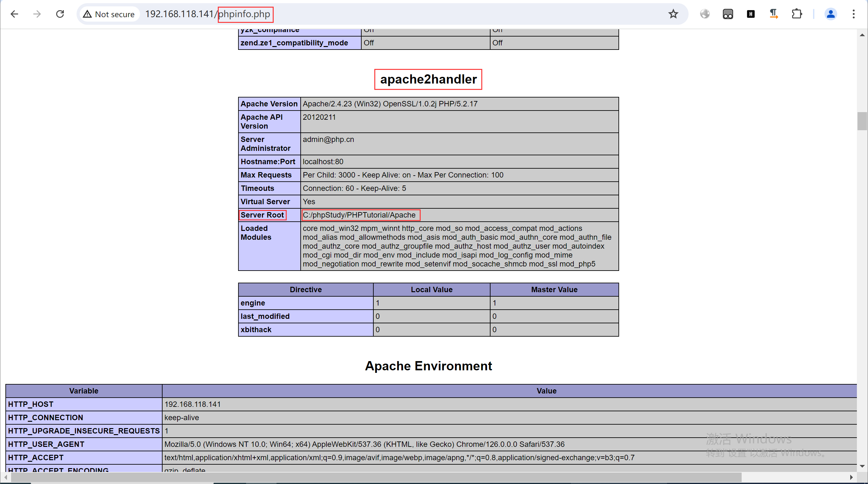Open the black H extension icon
The width and height of the screenshot is (868, 484).
[751, 14]
